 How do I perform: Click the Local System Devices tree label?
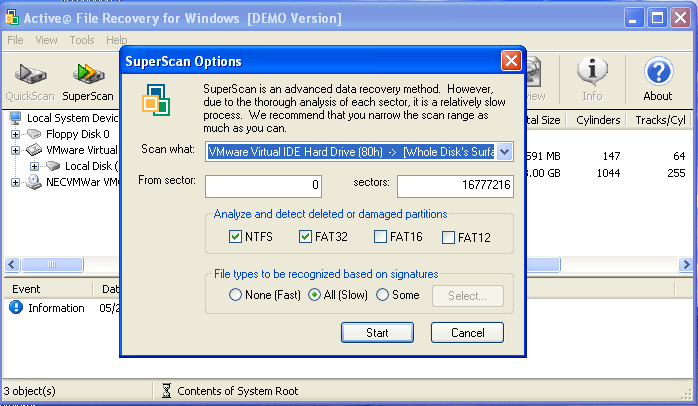[73, 118]
